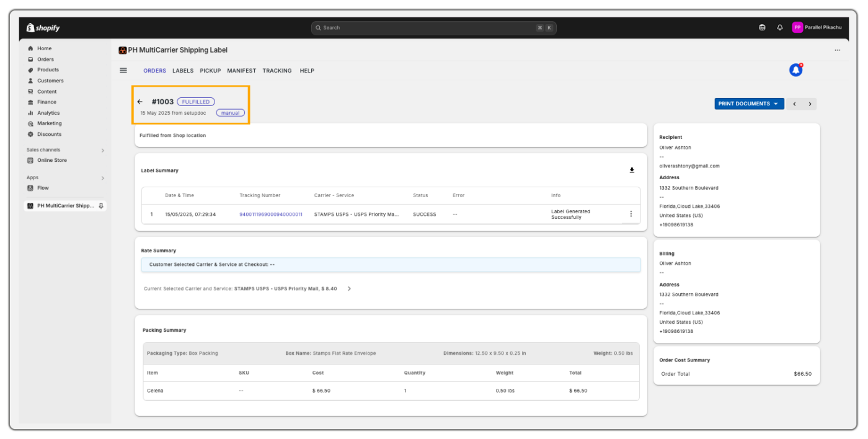Go to the next order with right chevron
Screen dimensions: 868x439
tap(810, 104)
